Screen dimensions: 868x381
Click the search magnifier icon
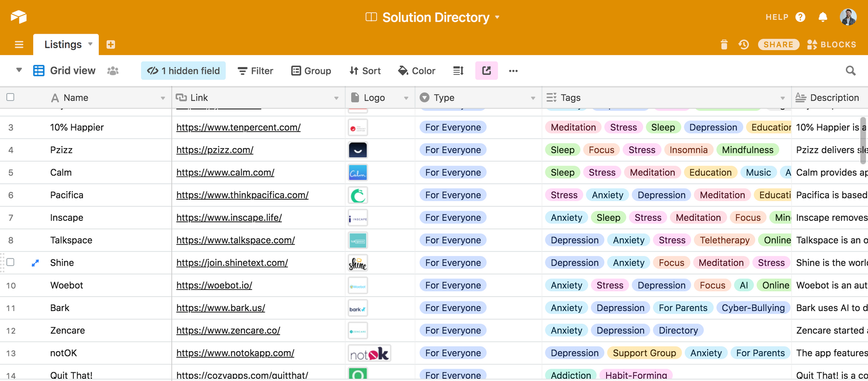pos(851,71)
